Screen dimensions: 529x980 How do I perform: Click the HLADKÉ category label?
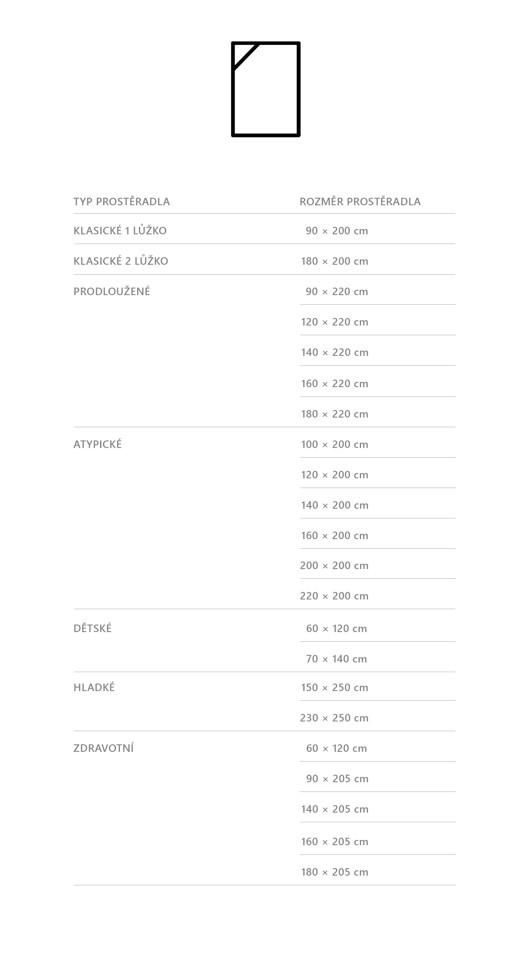click(x=94, y=687)
